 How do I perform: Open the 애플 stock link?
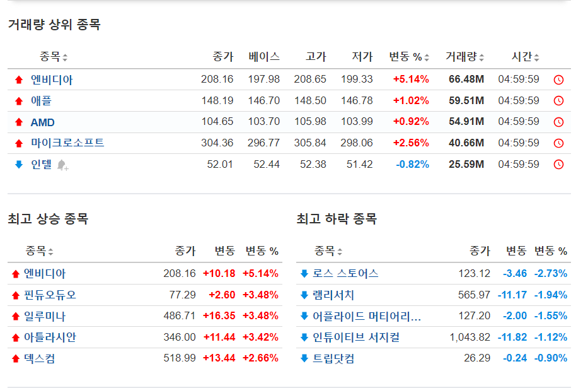coord(41,100)
